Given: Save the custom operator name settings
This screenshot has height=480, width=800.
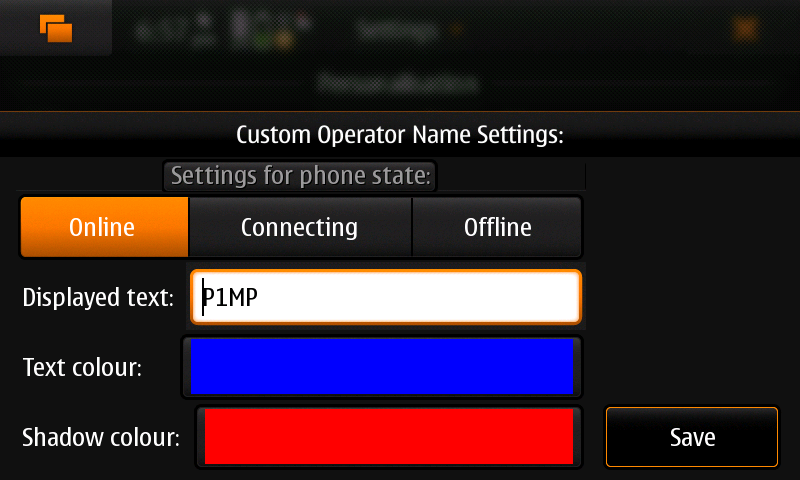Looking at the screenshot, I should (x=692, y=437).
